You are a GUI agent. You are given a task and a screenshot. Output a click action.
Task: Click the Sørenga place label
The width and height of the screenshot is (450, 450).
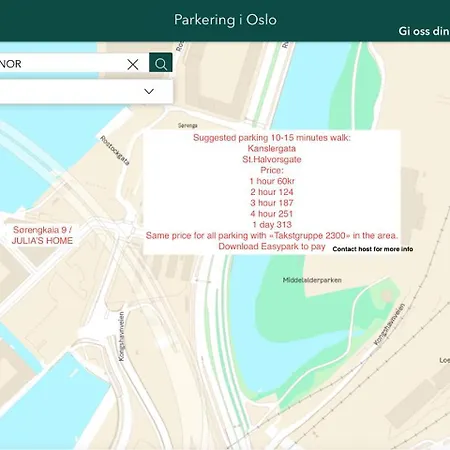coord(188,126)
